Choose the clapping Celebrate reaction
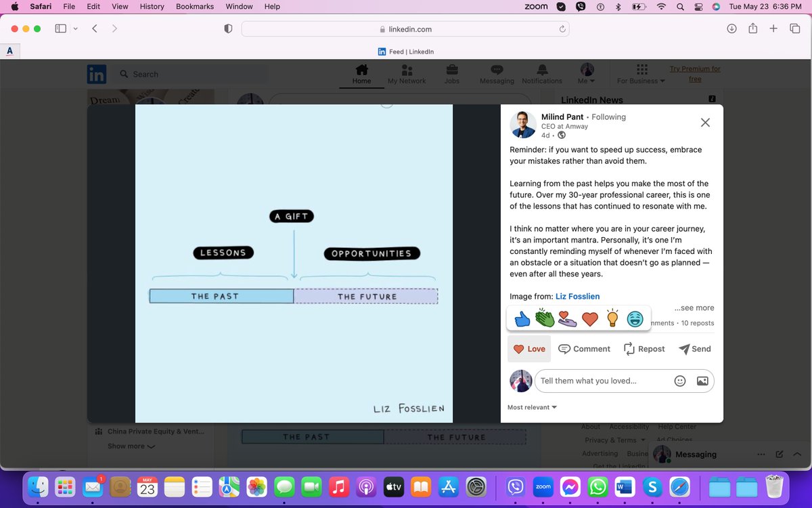Viewport: 812px width, 508px height. coord(545,318)
